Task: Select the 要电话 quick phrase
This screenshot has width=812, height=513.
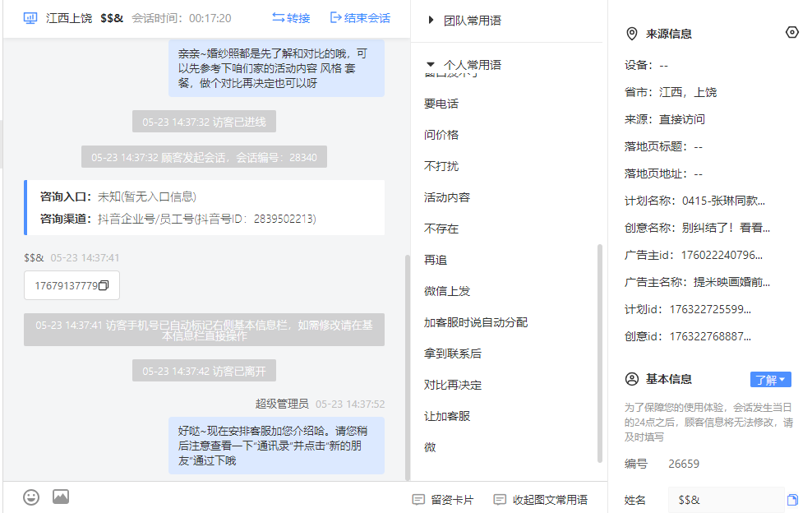Action: (x=441, y=104)
